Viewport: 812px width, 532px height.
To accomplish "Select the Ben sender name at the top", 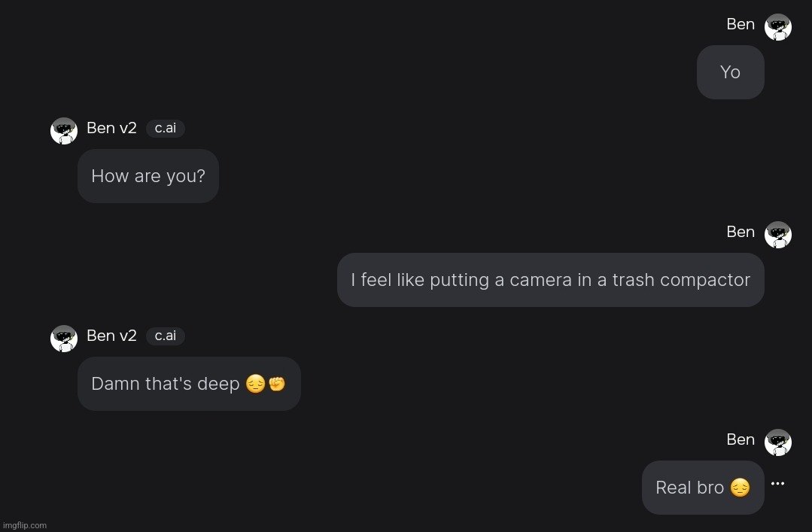I will click(x=741, y=24).
